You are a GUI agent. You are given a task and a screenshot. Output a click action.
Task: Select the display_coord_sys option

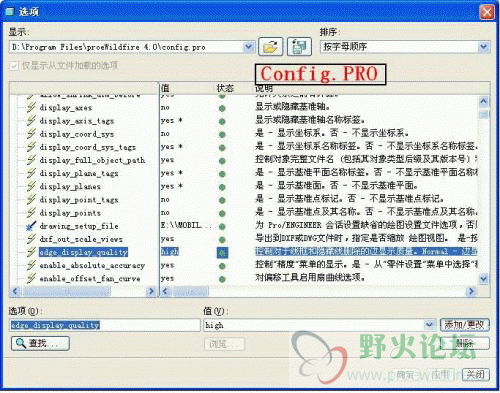pos(77,134)
